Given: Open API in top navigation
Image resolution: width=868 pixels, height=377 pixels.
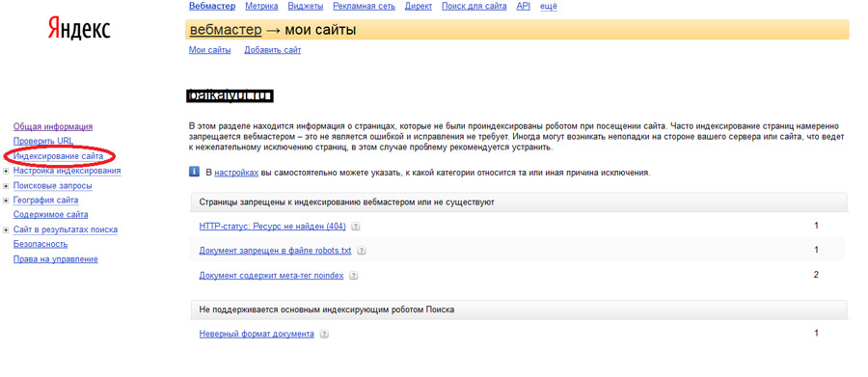Looking at the screenshot, I should tap(523, 6).
